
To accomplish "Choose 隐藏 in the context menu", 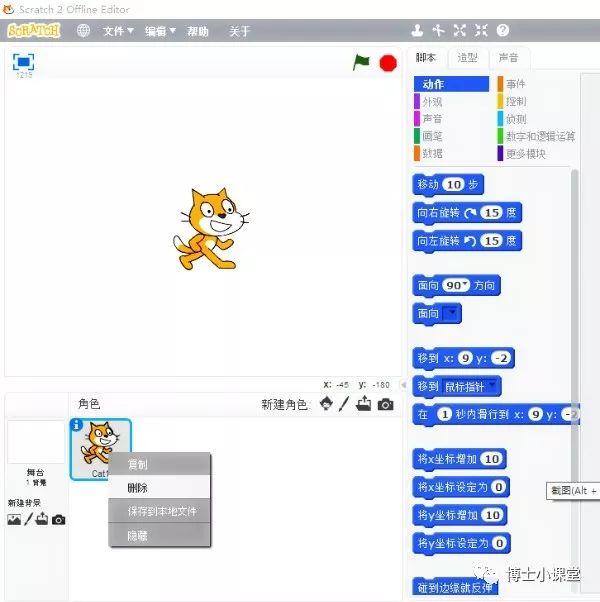I will (x=159, y=535).
